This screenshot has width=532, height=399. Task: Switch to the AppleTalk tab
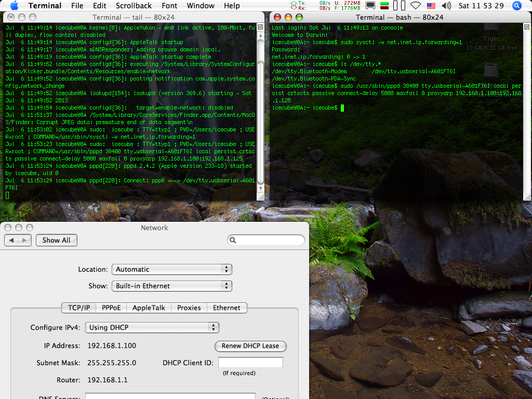point(149,308)
